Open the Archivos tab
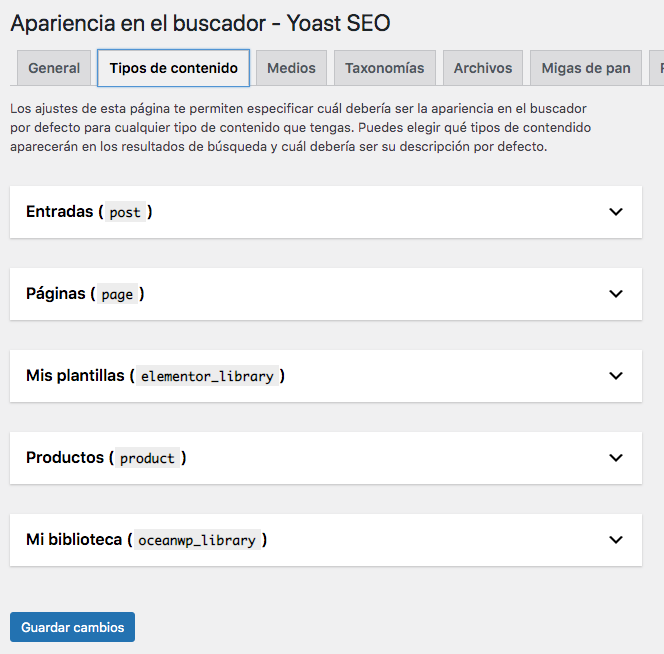 click(483, 68)
